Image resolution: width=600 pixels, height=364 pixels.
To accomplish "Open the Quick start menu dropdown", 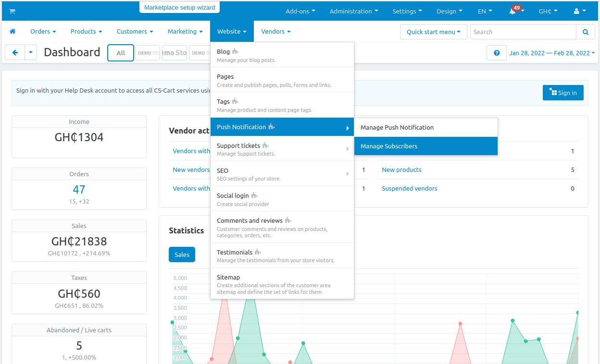I will point(433,32).
